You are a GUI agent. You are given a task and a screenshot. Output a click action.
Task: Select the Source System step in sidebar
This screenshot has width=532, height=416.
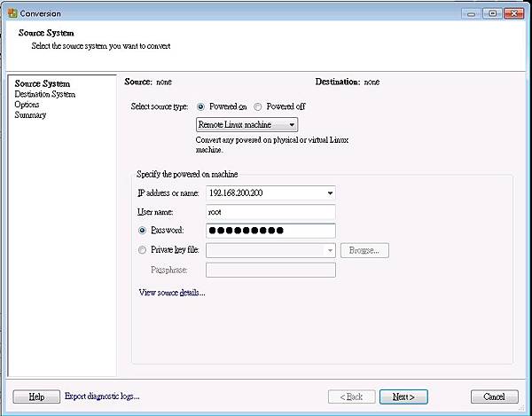(43, 83)
